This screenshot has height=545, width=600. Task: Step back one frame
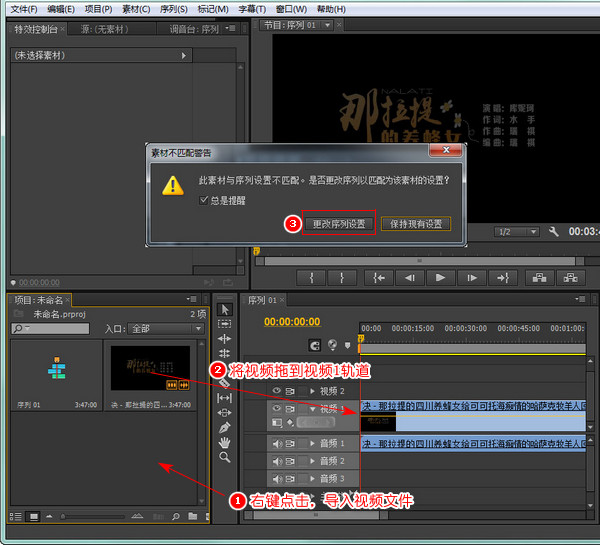[x=410, y=278]
